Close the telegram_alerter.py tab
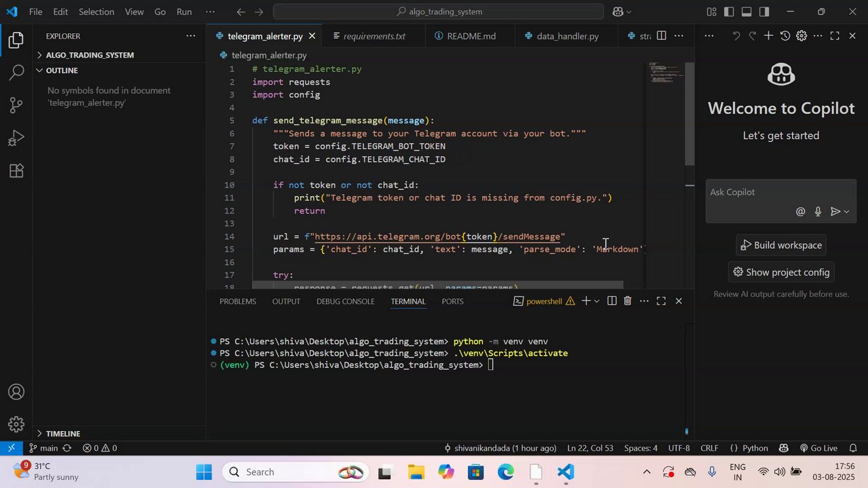The image size is (868, 488). [312, 36]
